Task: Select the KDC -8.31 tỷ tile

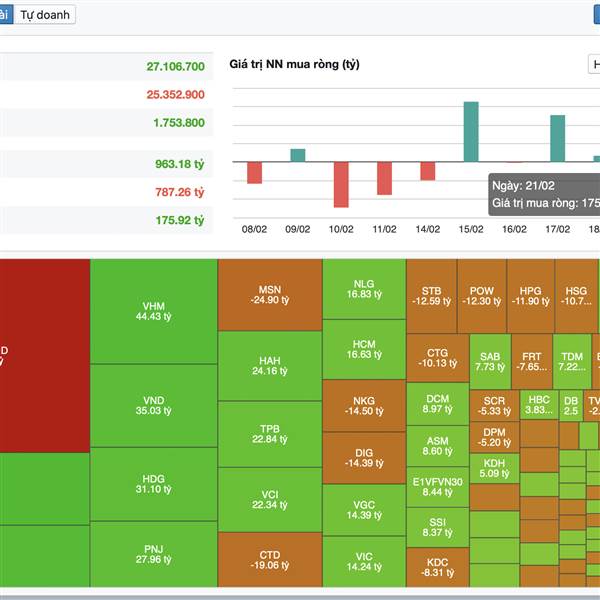Action: (437, 567)
